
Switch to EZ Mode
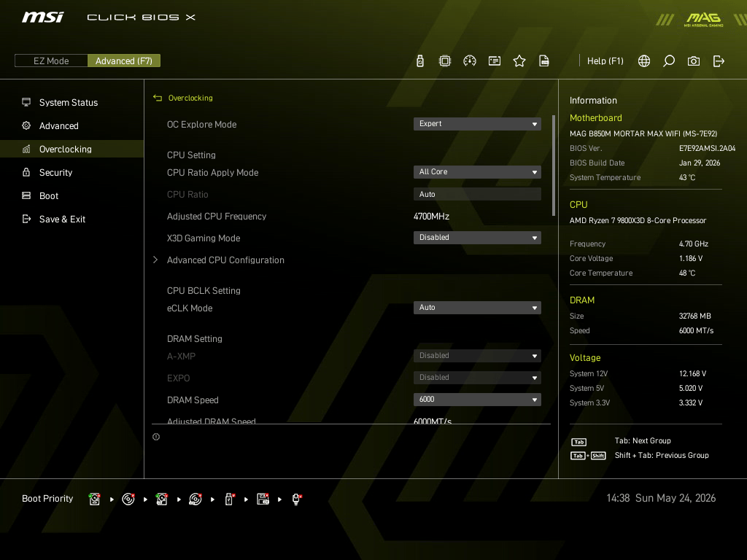click(x=52, y=61)
